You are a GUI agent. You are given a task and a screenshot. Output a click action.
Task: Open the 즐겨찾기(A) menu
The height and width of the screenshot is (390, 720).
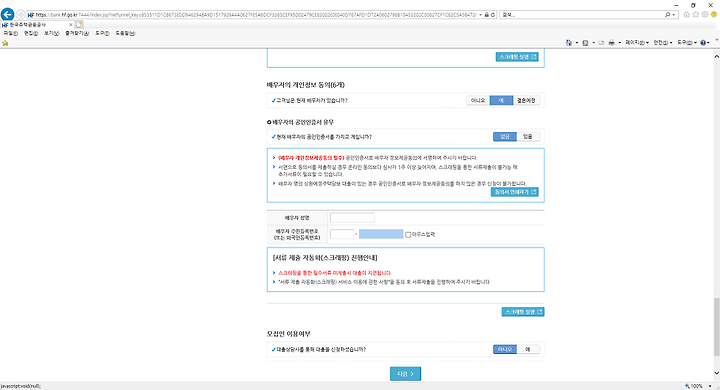[x=77, y=34]
